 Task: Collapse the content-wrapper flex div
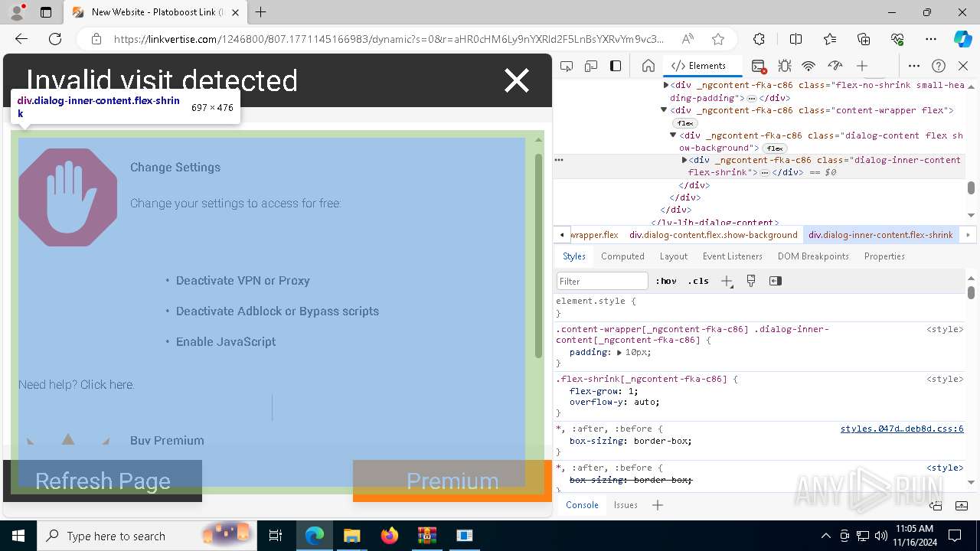pyautogui.click(x=664, y=110)
